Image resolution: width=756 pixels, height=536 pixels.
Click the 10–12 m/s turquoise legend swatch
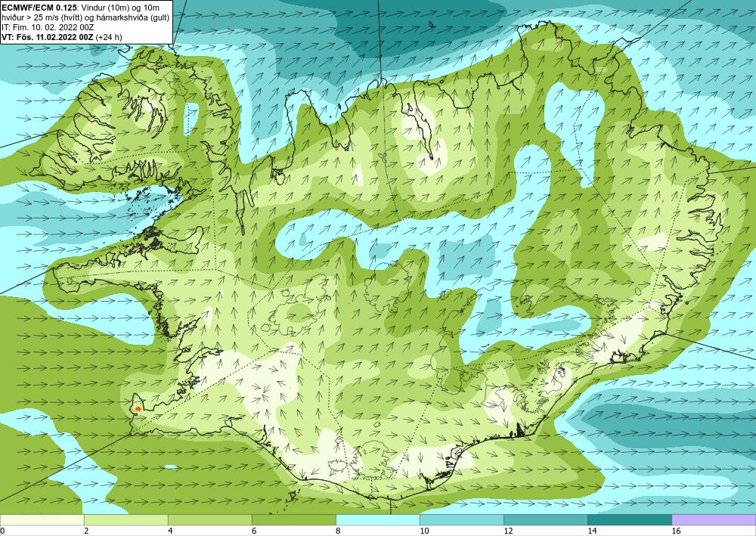pos(461,519)
